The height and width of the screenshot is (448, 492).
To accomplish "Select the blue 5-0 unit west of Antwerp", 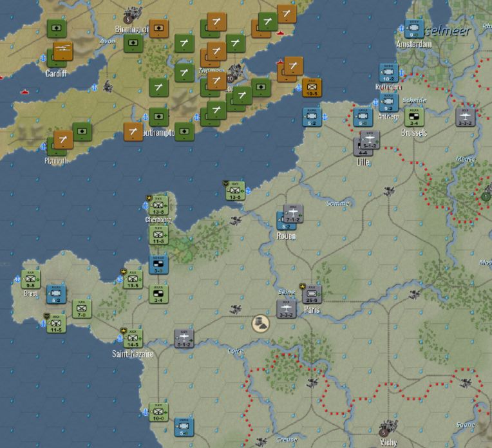I will point(363,117).
